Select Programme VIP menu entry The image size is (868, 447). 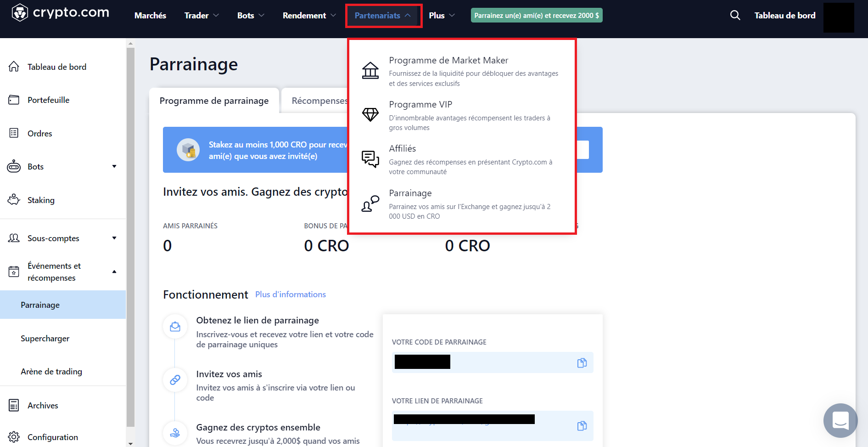point(462,115)
